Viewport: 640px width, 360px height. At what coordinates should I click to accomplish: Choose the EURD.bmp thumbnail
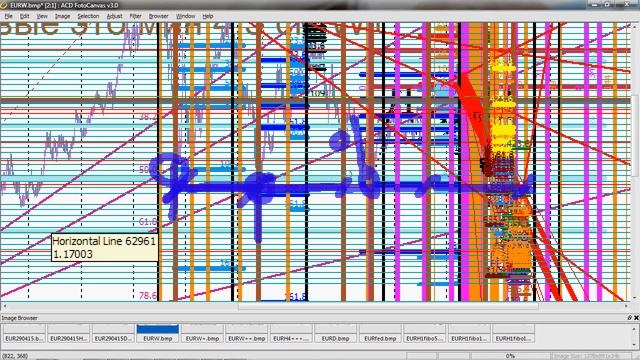(336, 333)
